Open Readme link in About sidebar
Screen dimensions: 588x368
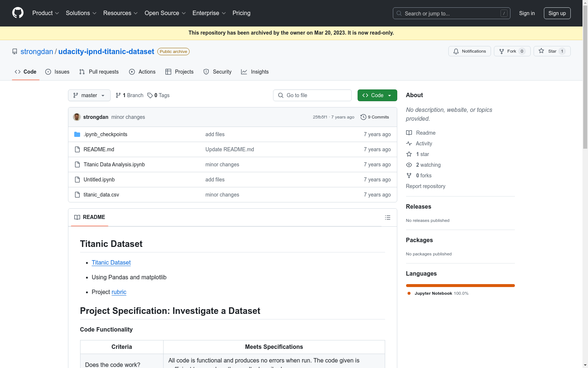pyautogui.click(x=421, y=133)
